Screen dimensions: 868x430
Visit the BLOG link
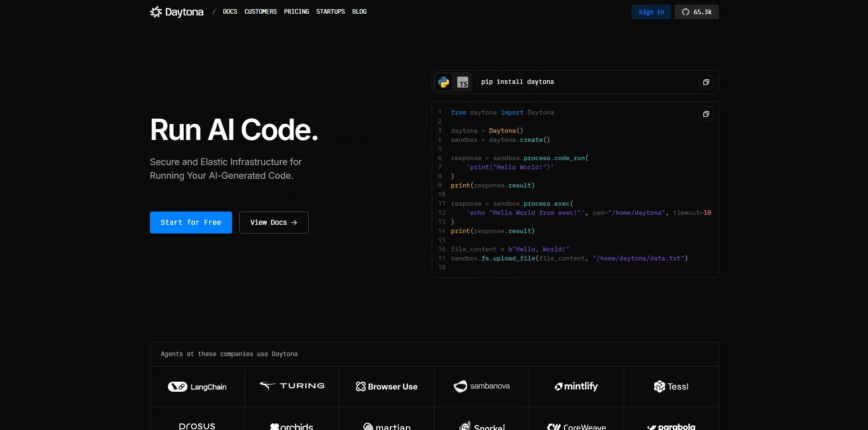(x=359, y=12)
